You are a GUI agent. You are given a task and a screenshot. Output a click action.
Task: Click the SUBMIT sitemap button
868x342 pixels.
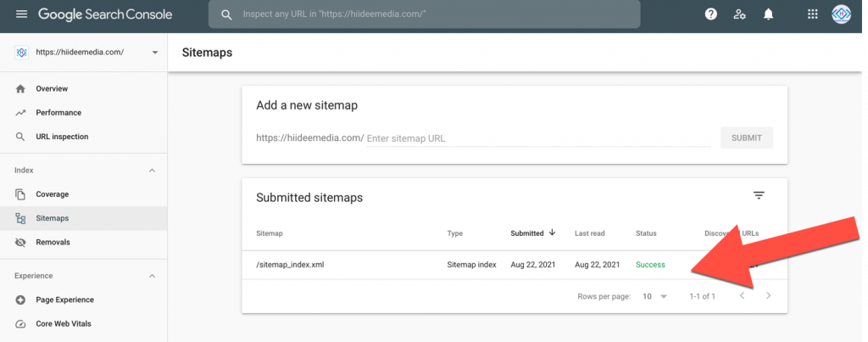click(x=747, y=138)
